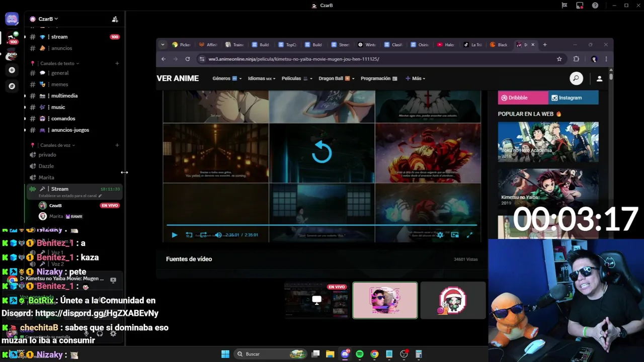
Task: Open the site user account icon
Action: [599, 78]
